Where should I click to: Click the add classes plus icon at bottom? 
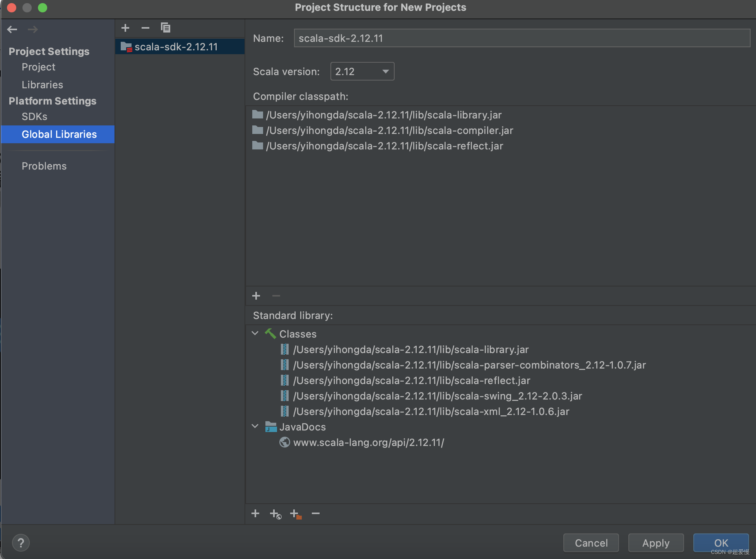pos(255,514)
